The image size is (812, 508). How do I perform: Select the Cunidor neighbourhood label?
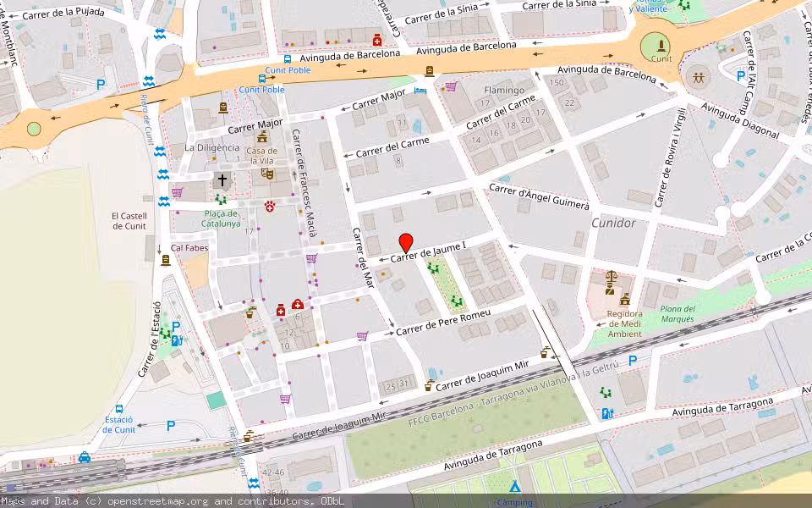pos(613,224)
